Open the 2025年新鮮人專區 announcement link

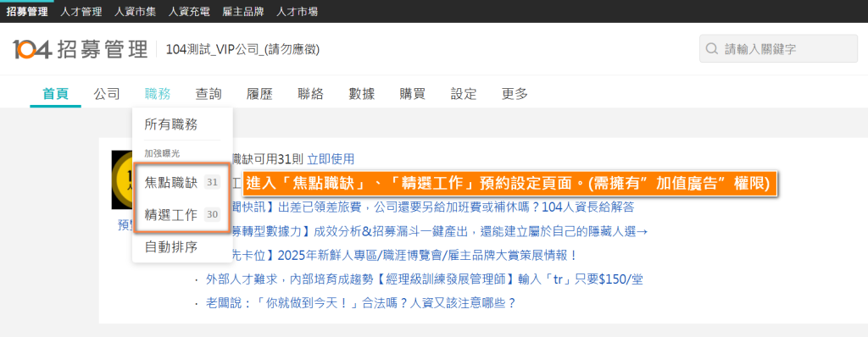[x=405, y=256]
